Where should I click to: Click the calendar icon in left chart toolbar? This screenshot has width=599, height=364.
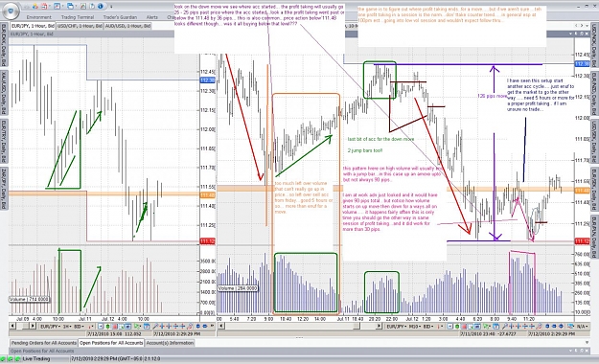(x=147, y=327)
